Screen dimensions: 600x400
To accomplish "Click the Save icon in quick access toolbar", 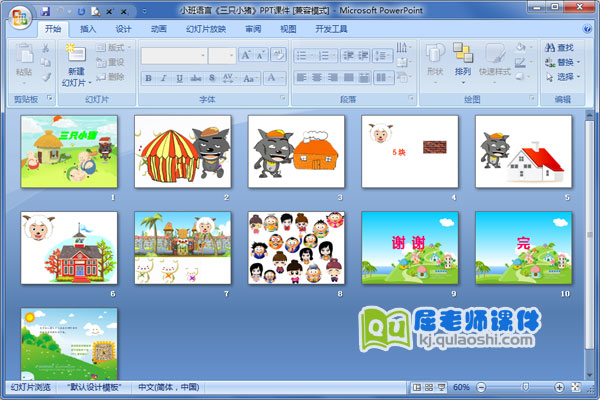I will tap(46, 10).
